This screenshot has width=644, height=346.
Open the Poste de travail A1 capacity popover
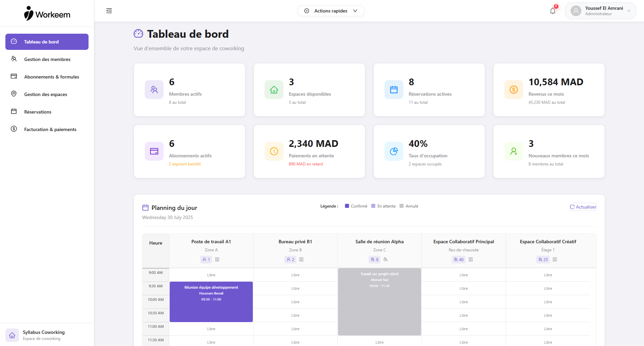pos(206,259)
